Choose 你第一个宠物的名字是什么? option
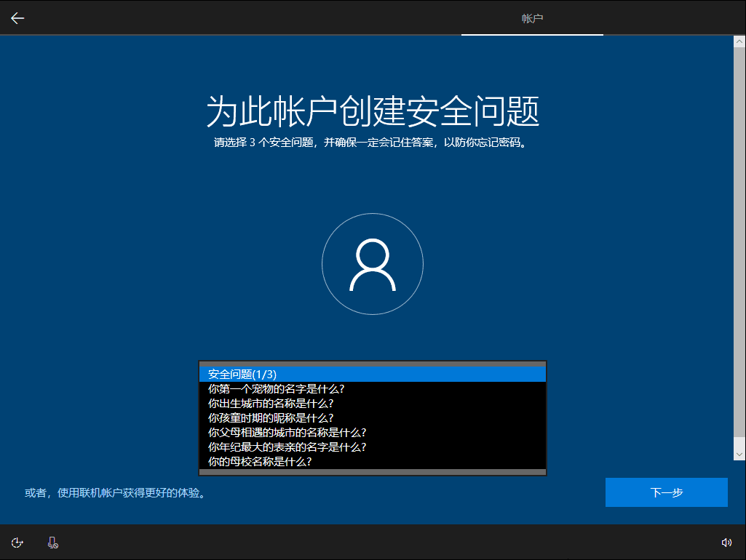This screenshot has width=746, height=560. coord(372,388)
